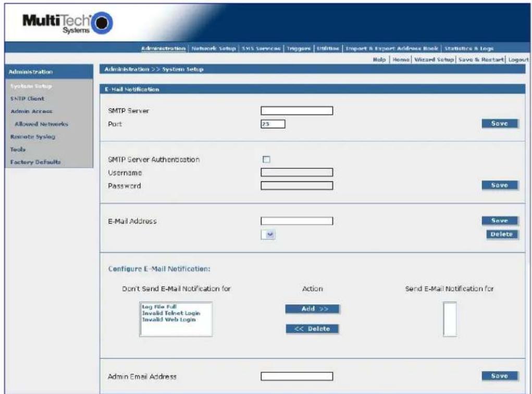The height and width of the screenshot is (394, 532).
Task: Open the Statistics & Logs menu
Action: (469, 48)
